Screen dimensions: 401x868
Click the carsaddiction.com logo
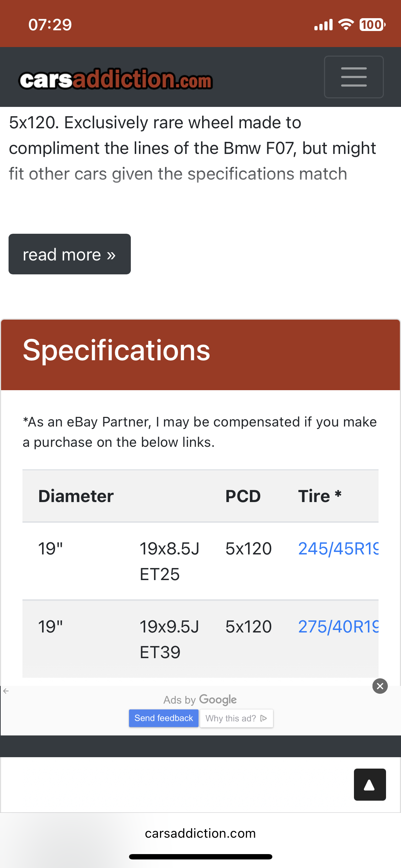tap(116, 79)
